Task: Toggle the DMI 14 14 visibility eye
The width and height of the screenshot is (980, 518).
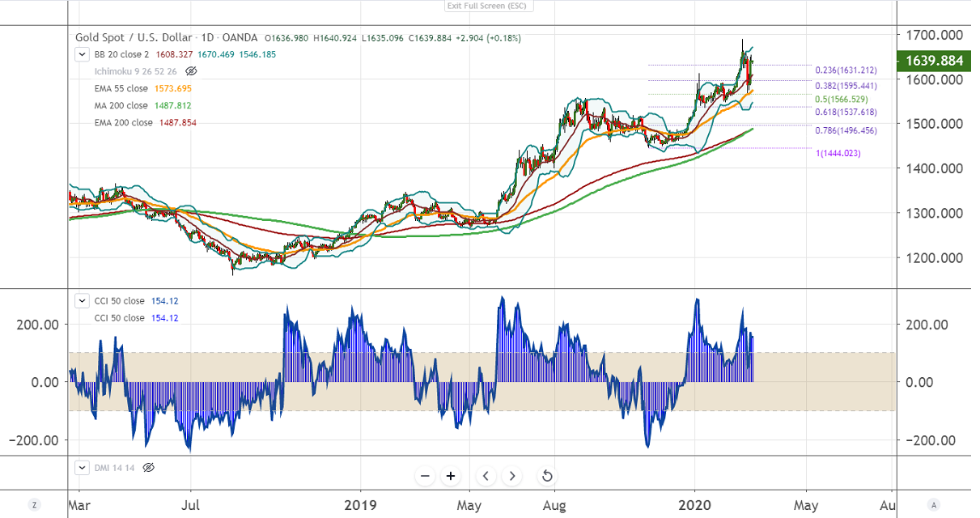Action: coord(148,468)
